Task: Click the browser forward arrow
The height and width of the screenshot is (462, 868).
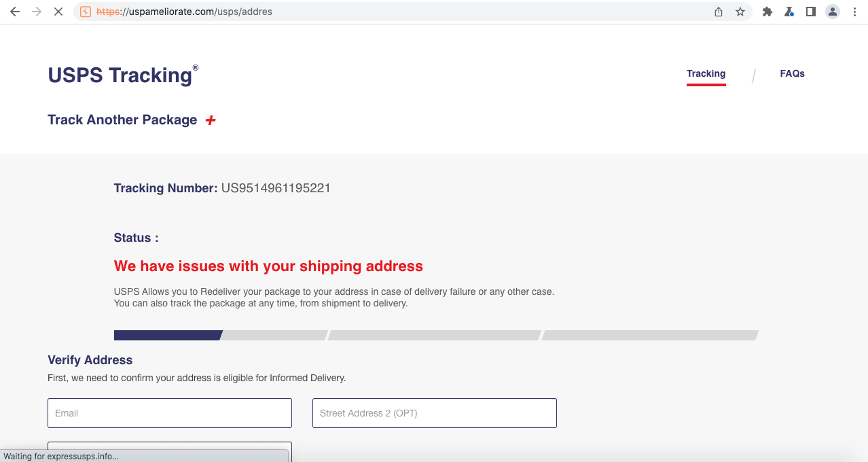Action: pos(37,12)
